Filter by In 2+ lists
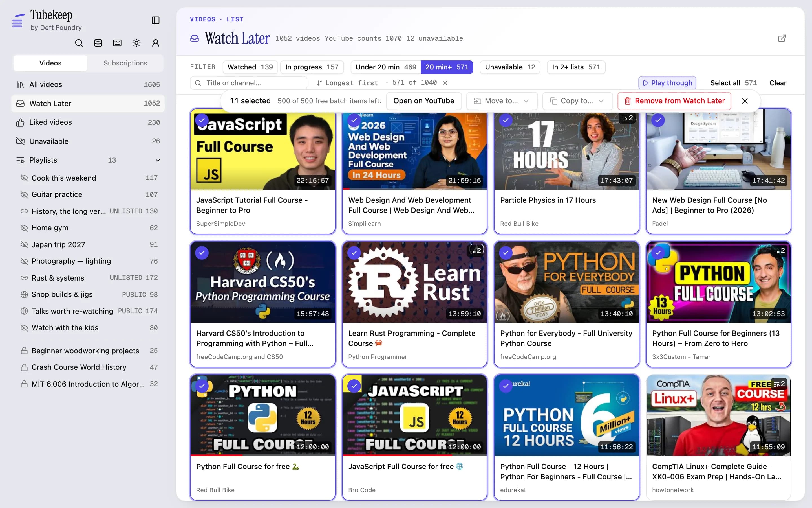This screenshot has height=508, width=812. pyautogui.click(x=576, y=67)
